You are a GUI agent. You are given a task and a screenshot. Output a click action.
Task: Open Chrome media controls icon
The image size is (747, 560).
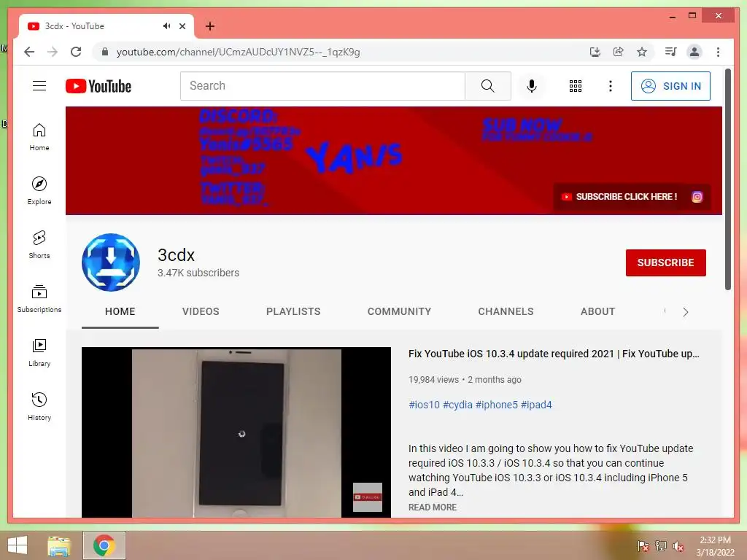[x=671, y=52]
